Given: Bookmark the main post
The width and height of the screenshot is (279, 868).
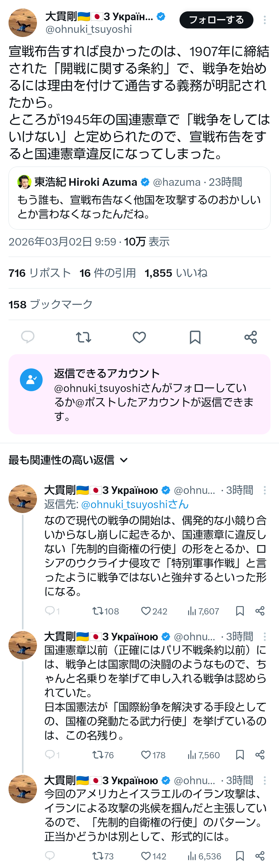Looking at the screenshot, I should (195, 337).
